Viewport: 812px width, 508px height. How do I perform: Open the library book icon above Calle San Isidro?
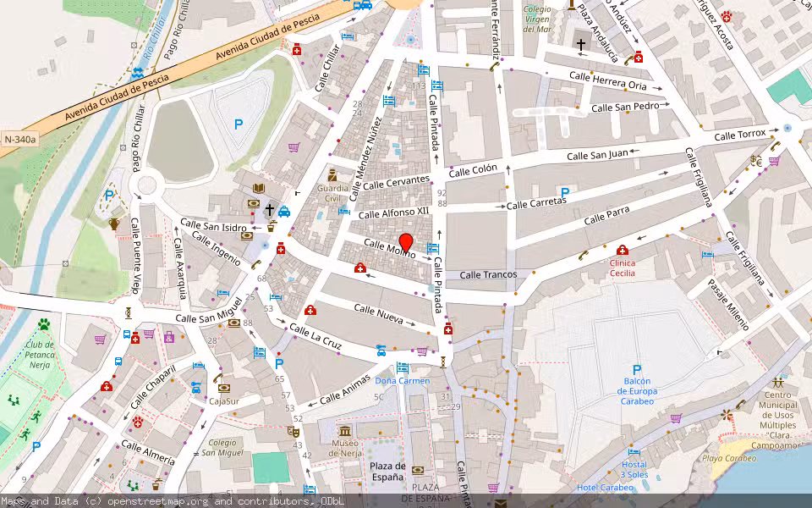pyautogui.click(x=259, y=188)
